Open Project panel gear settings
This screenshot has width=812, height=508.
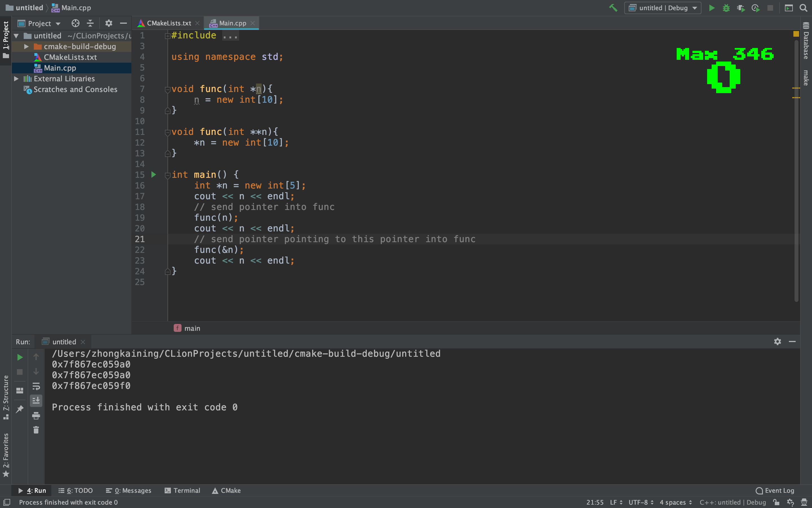click(108, 23)
